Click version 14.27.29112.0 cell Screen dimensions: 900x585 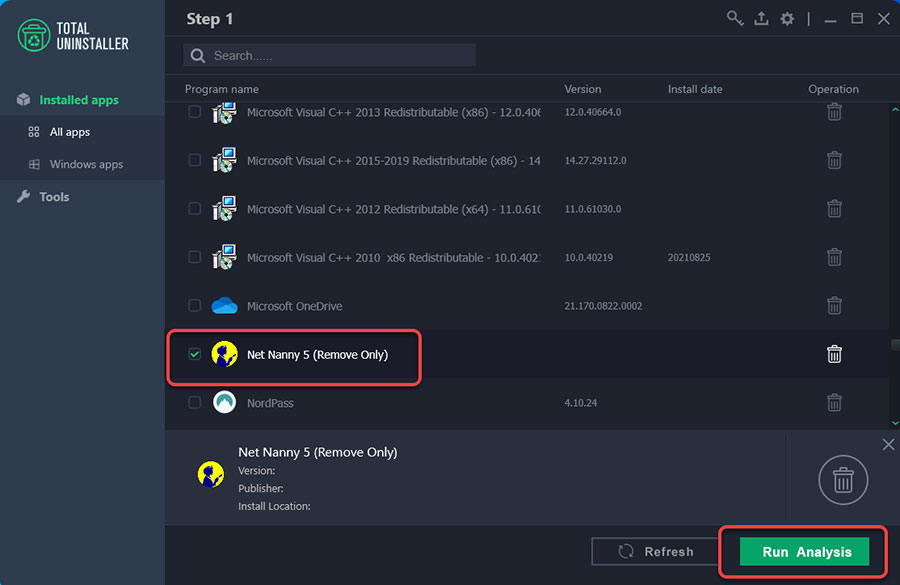(x=595, y=160)
